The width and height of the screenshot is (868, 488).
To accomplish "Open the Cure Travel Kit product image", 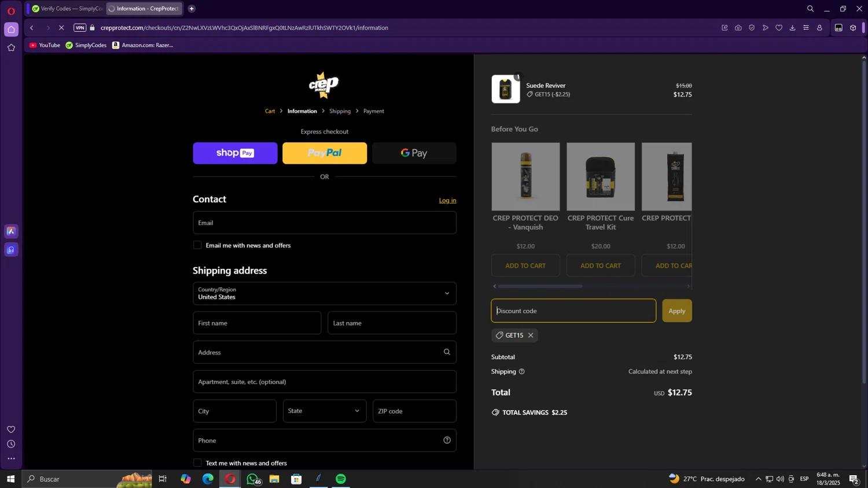I will [x=601, y=177].
